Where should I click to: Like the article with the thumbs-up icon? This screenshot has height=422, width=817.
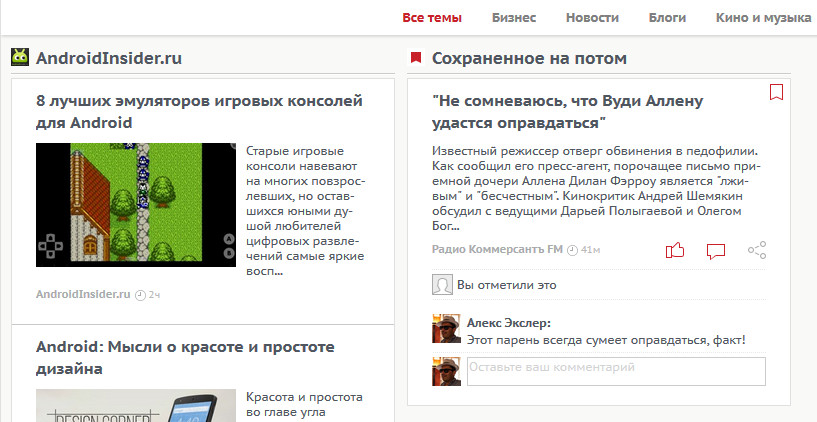coord(675,250)
